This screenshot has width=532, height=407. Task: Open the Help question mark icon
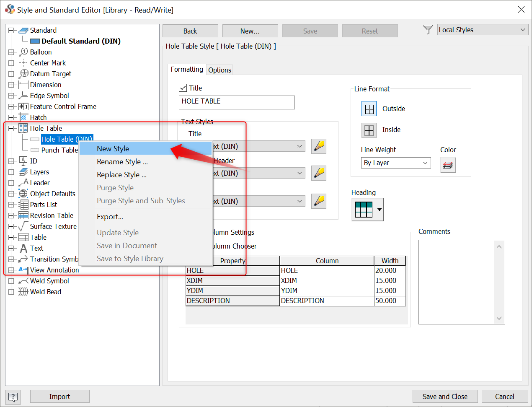tap(13, 397)
